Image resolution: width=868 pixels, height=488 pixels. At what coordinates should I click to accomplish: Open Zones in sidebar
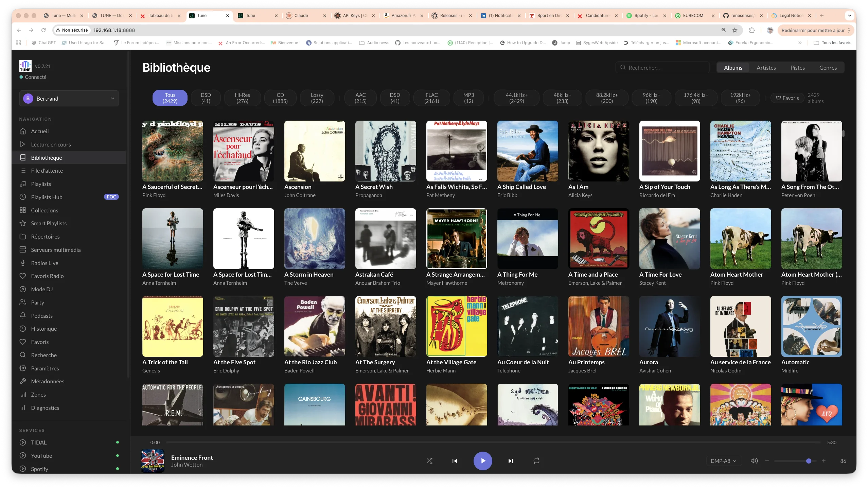point(69,395)
